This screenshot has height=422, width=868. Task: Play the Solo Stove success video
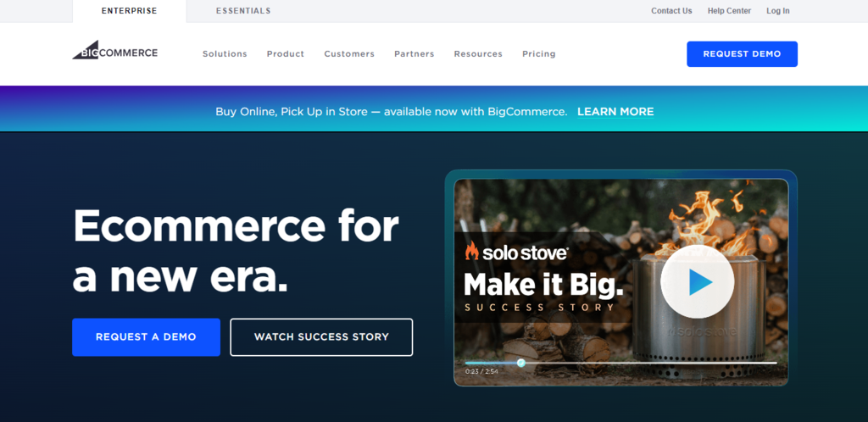(x=697, y=281)
